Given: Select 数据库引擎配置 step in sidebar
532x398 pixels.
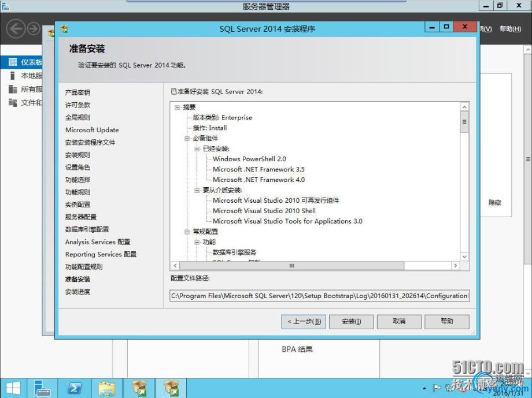Looking at the screenshot, I should point(87,229).
